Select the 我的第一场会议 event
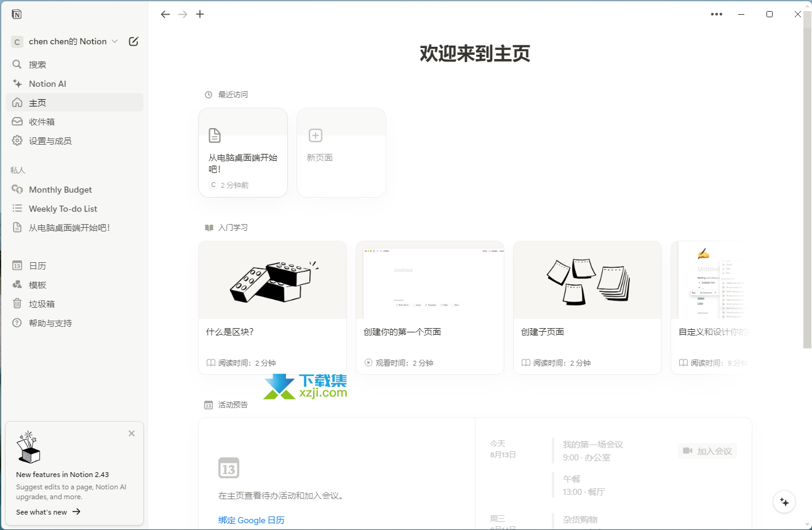The image size is (812, 530). coord(593,451)
